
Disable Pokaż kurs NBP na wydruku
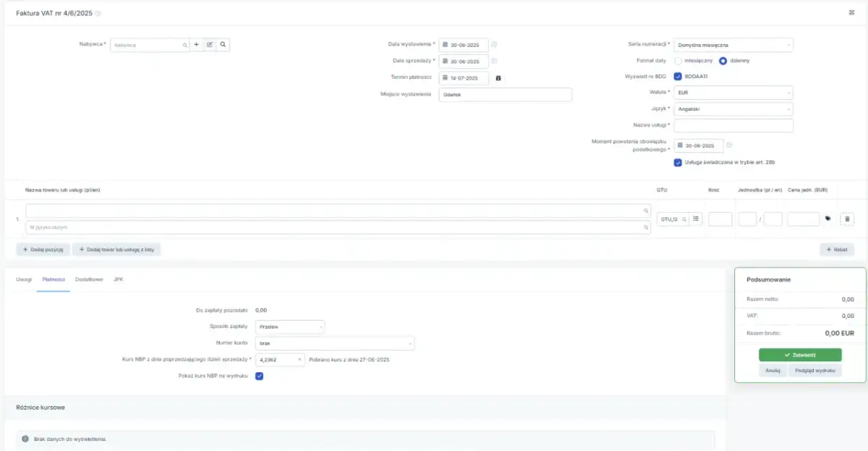click(x=260, y=376)
